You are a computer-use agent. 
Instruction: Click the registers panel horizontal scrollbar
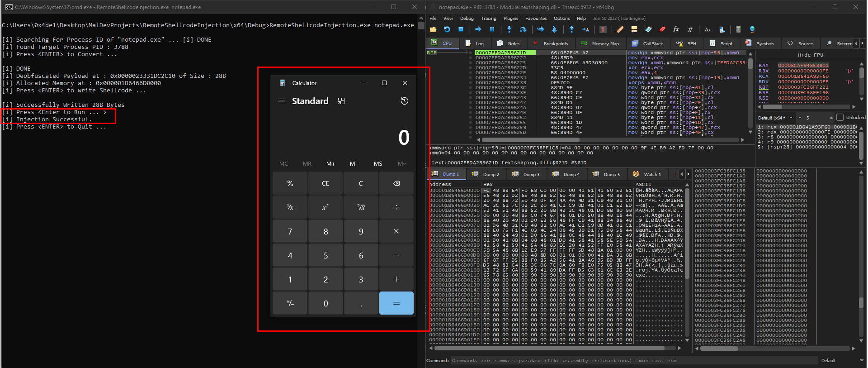pos(807,107)
